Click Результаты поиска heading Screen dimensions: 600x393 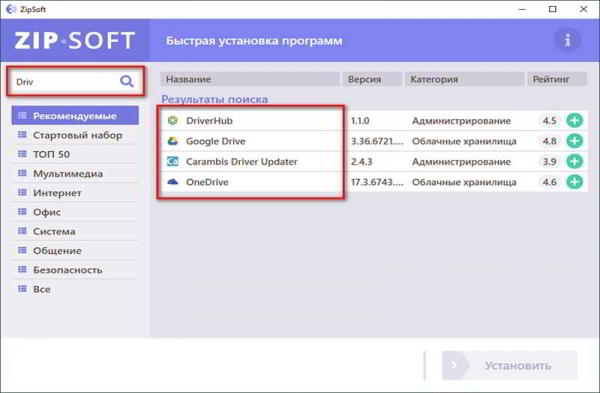(215, 99)
